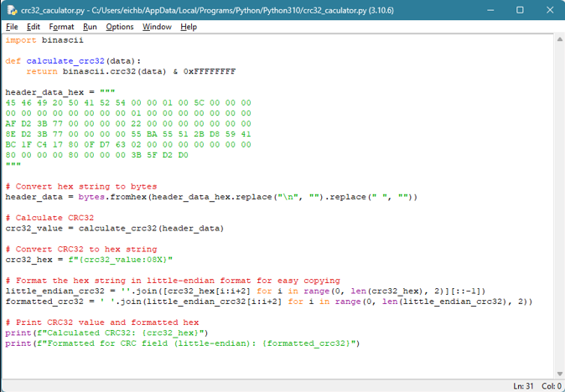Click the 'header_data = bytes.fromhex' line
The image size is (565, 392).
211,197
